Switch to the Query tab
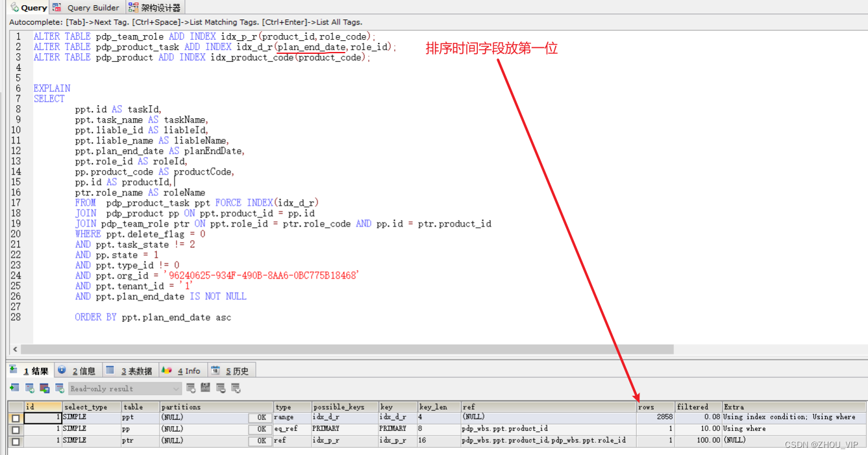The height and width of the screenshot is (455, 868). 29,8
